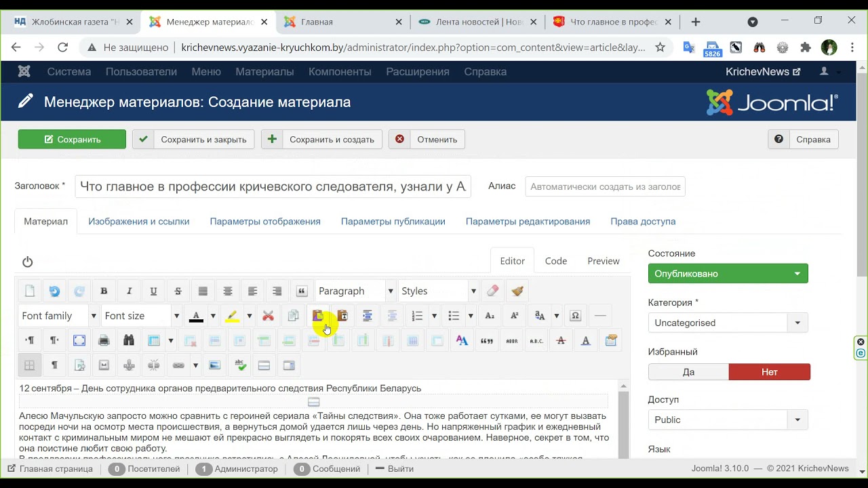
Task: Insert a numbered list
Action: [x=417, y=316]
